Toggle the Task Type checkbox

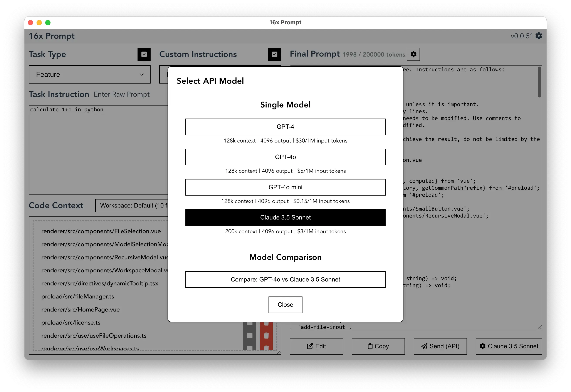pos(144,54)
